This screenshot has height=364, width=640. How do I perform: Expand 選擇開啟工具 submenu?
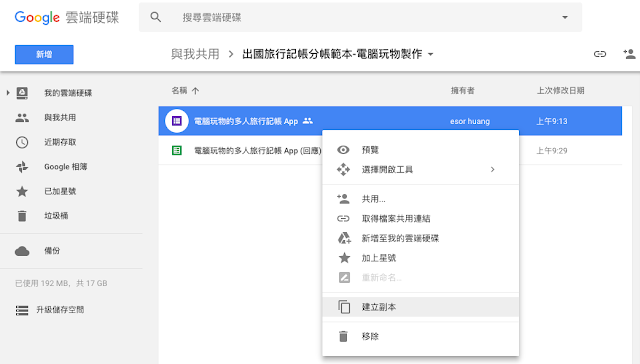(x=420, y=169)
